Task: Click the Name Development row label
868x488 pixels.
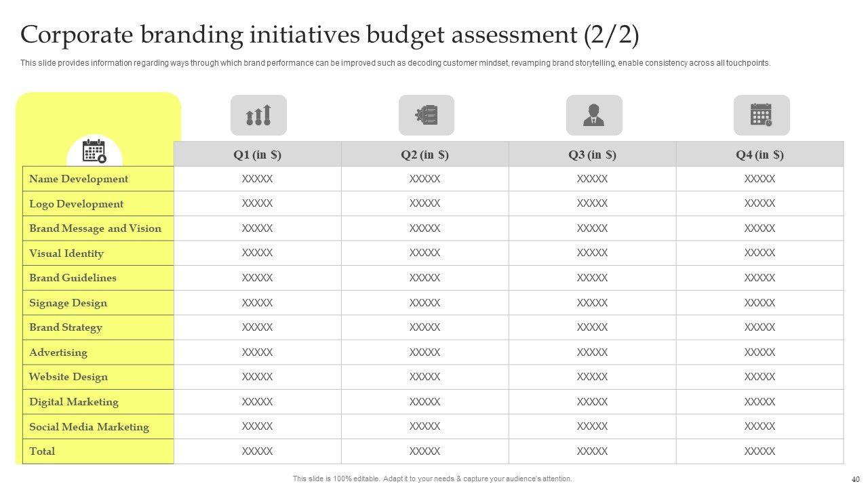Action: (x=79, y=179)
